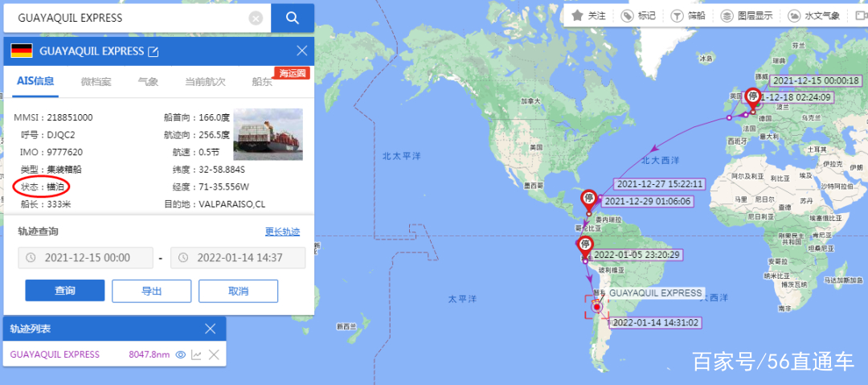Screen dimensions: 868x385
Task: Click the ship photo thumbnail
Action: [x=268, y=134]
